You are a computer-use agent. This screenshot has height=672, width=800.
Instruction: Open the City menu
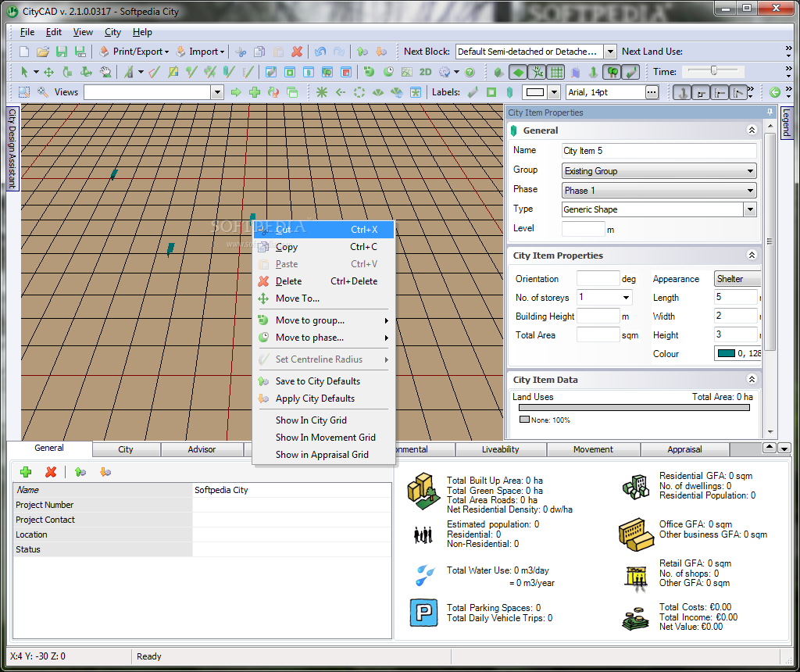[x=112, y=32]
